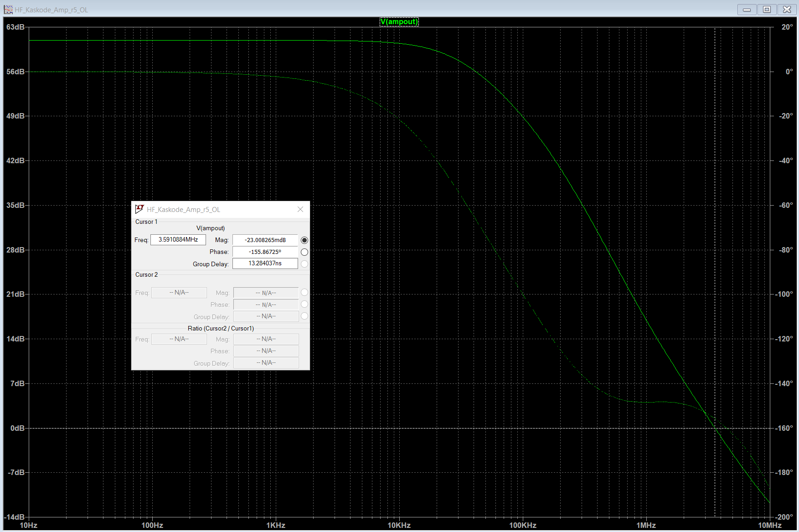
Task: Restore the plot window size
Action: 767,10
